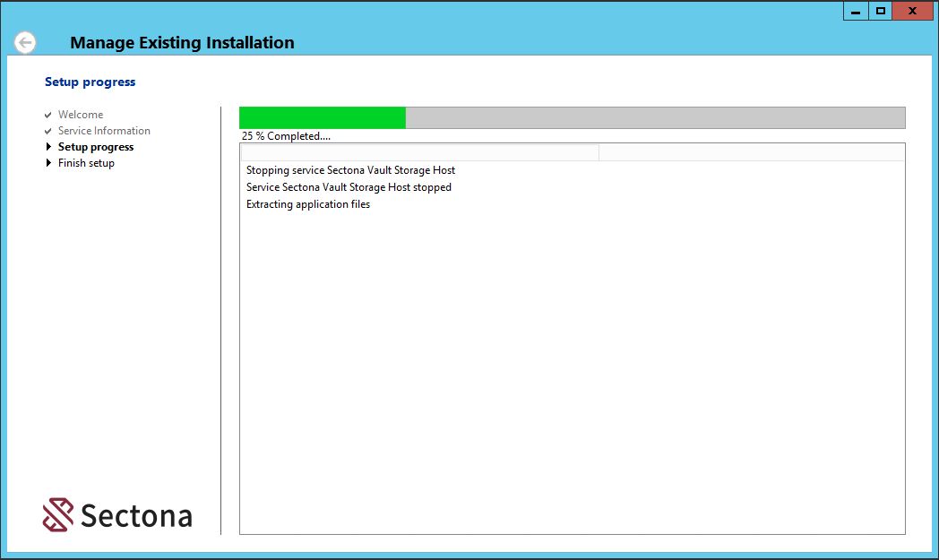Click the checkmark beside Service Information
The height and width of the screenshot is (560, 939).
coord(48,132)
